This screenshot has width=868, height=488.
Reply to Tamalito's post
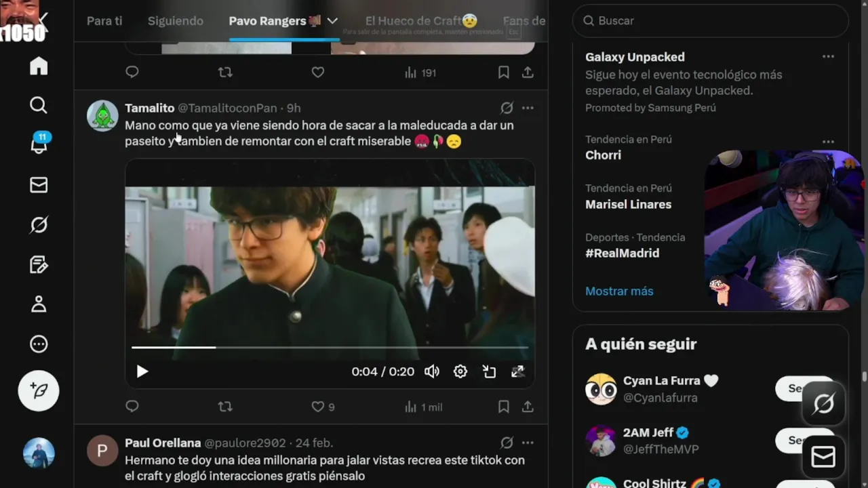132,407
